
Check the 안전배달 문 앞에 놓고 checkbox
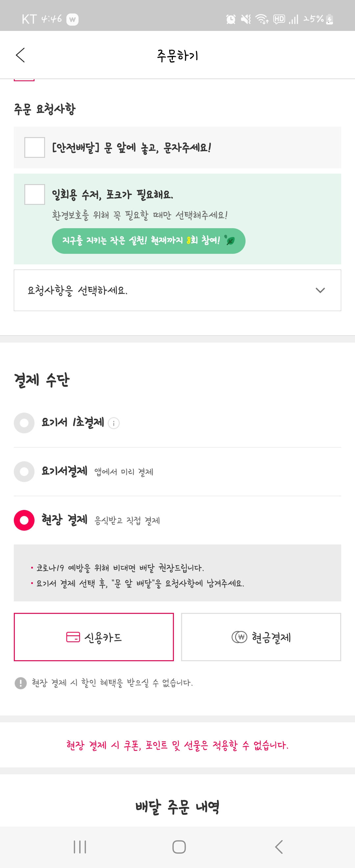tap(35, 148)
